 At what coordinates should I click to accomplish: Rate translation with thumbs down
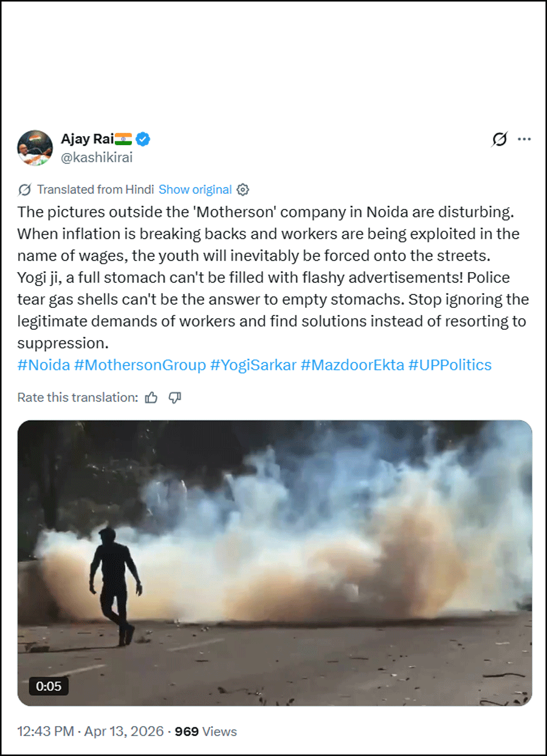tap(175, 398)
